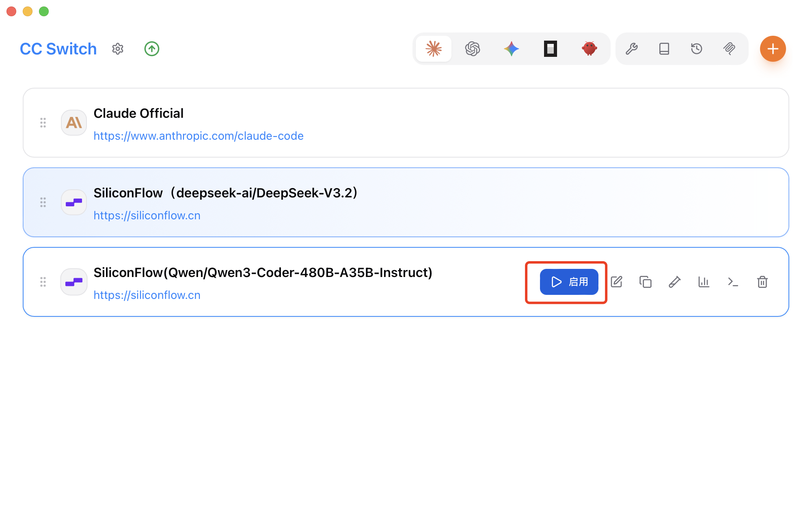
Task: Minimize the window with the yellow button
Action: point(28,11)
